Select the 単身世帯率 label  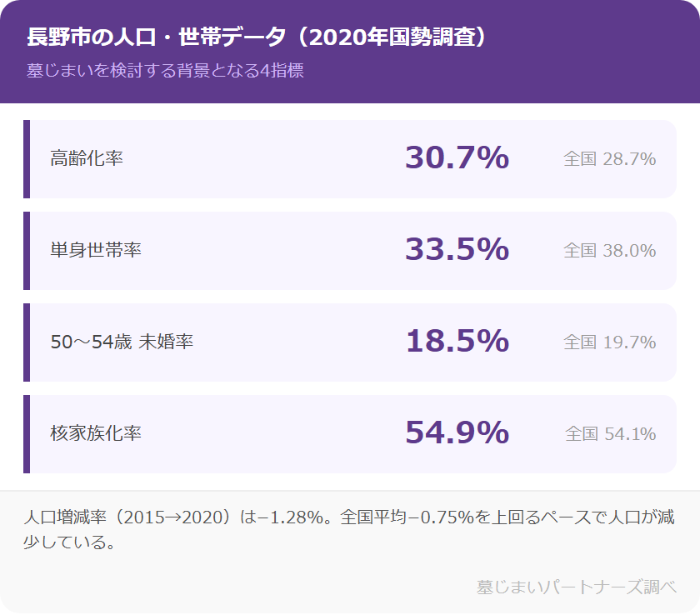(x=96, y=250)
